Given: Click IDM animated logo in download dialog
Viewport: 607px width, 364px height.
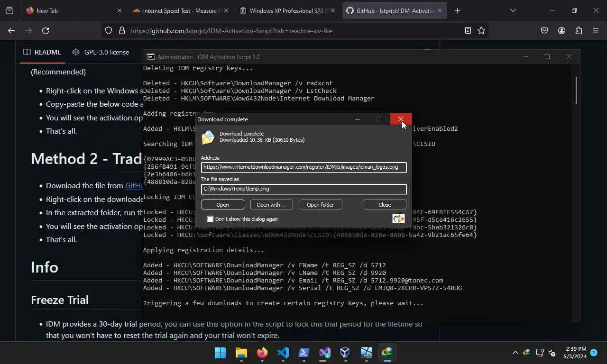Looking at the screenshot, I should [x=398, y=218].
